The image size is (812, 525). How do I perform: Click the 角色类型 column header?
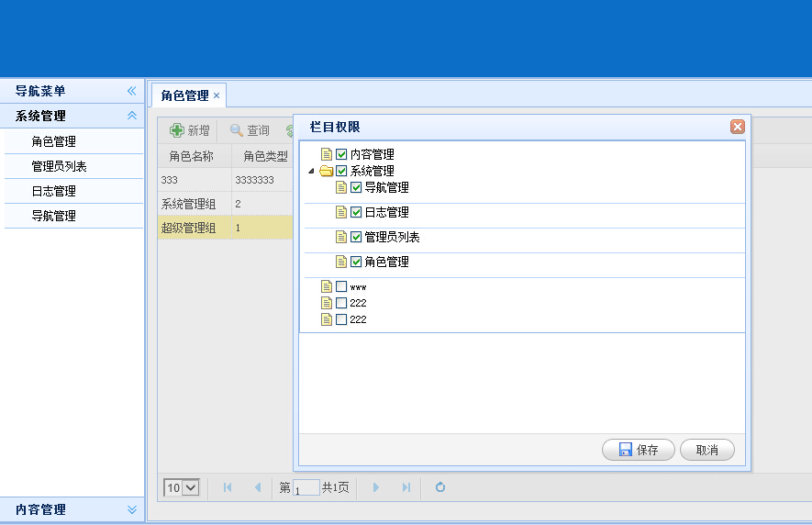pyautogui.click(x=262, y=156)
